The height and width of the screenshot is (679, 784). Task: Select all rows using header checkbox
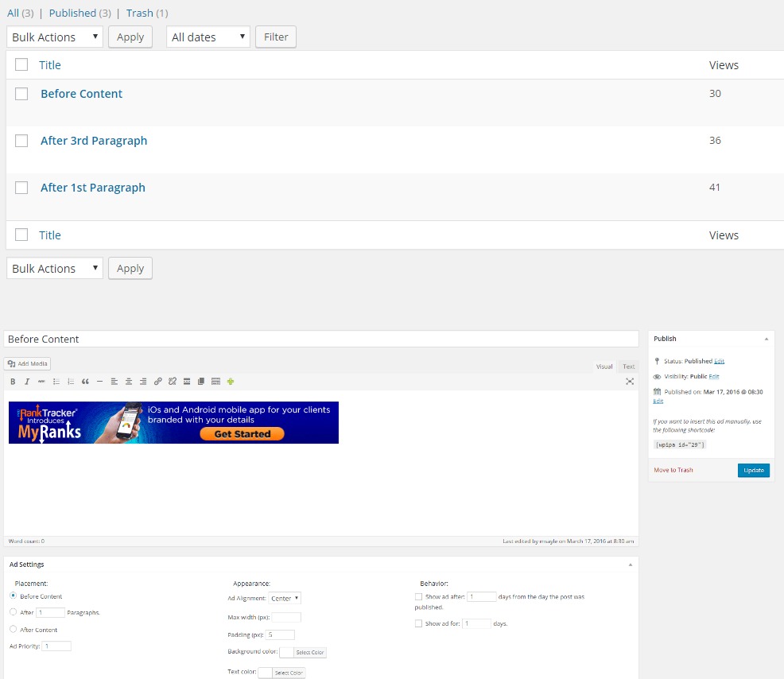(21, 64)
